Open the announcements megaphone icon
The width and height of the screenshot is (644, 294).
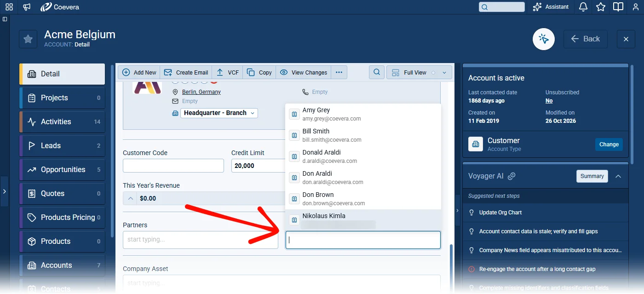27,7
